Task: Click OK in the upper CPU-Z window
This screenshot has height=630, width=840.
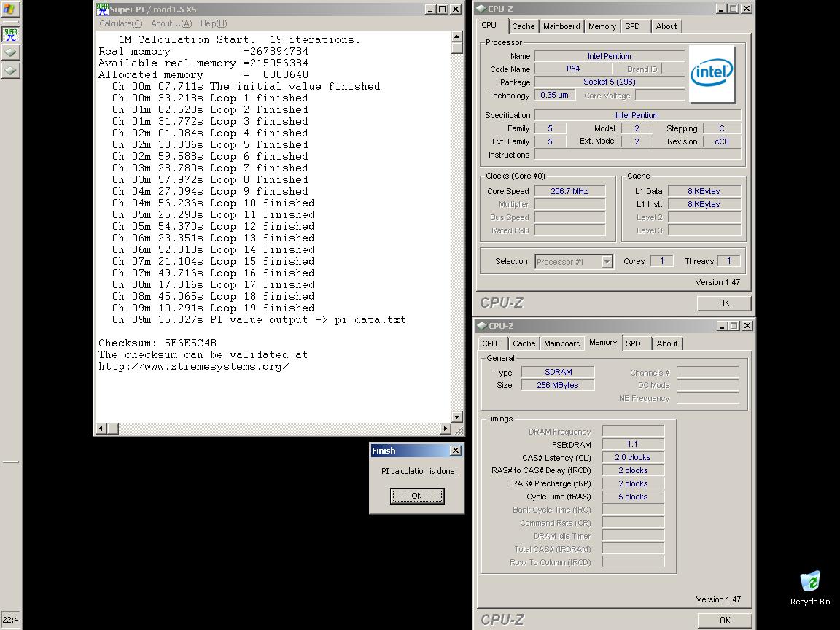Action: [x=724, y=303]
